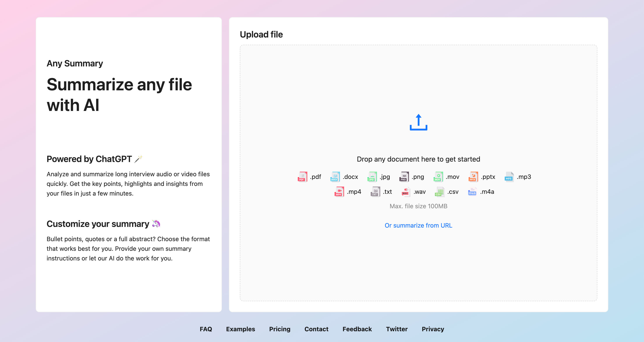Click the green JPG file icon

[372, 177]
